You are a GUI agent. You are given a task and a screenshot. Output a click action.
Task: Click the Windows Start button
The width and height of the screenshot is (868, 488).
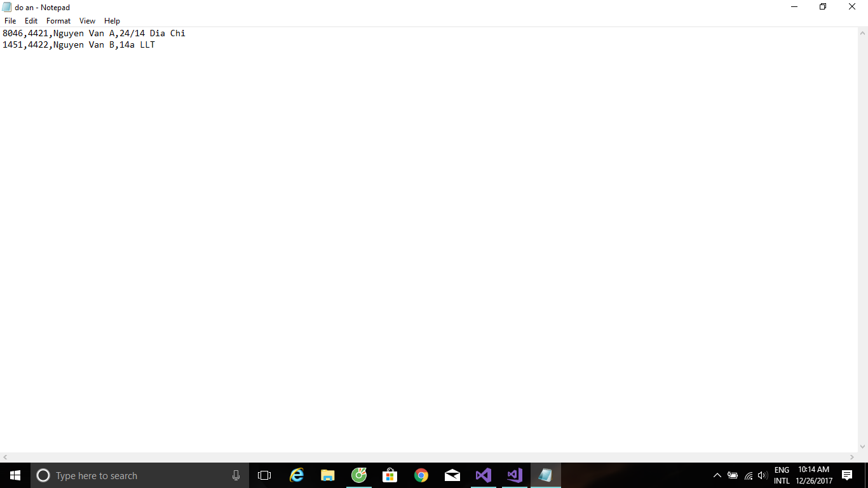pyautogui.click(x=15, y=475)
